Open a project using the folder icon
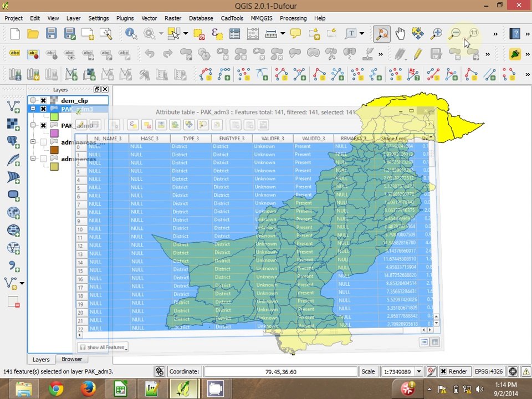This screenshot has height=399, width=532. click(x=33, y=34)
